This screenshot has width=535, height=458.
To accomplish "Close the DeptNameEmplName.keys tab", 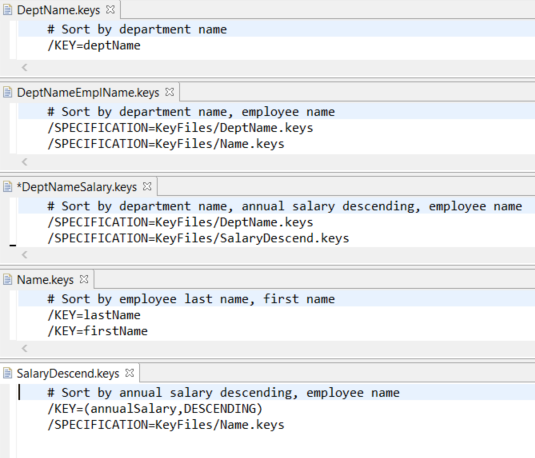I will pyautogui.click(x=170, y=92).
